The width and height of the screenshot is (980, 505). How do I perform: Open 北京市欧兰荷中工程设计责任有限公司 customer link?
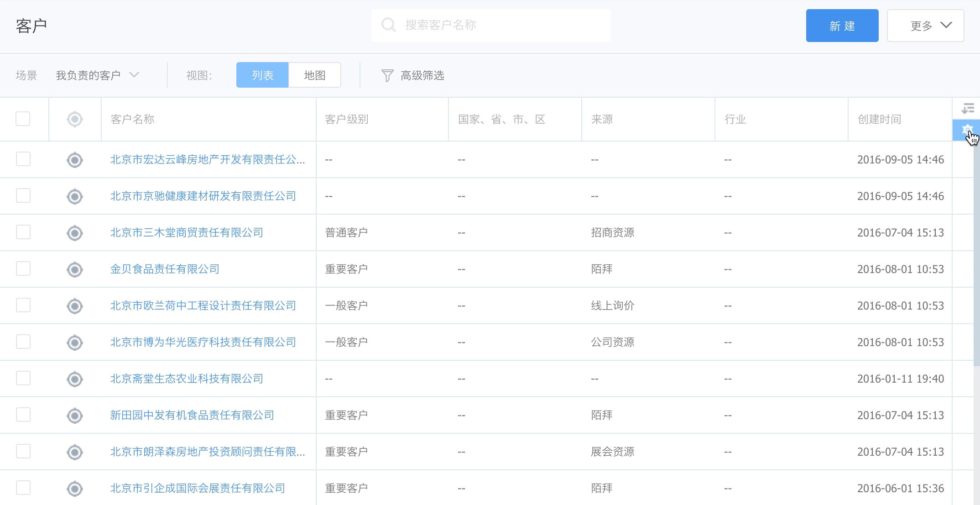point(203,305)
